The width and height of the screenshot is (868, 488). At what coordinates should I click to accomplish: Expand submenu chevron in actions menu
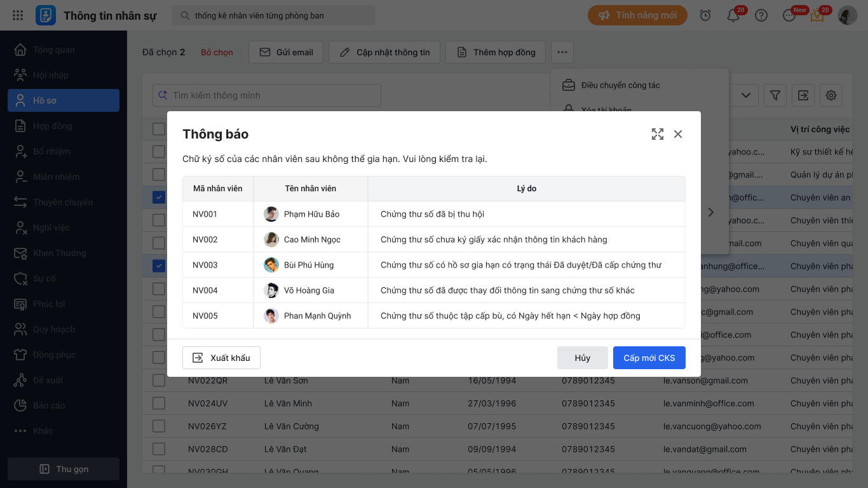pos(711,212)
